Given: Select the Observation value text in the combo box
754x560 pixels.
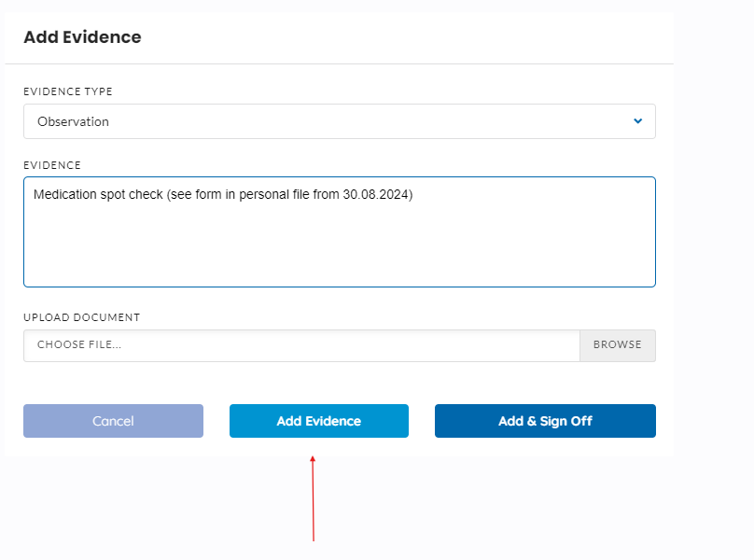Looking at the screenshot, I should [73, 121].
